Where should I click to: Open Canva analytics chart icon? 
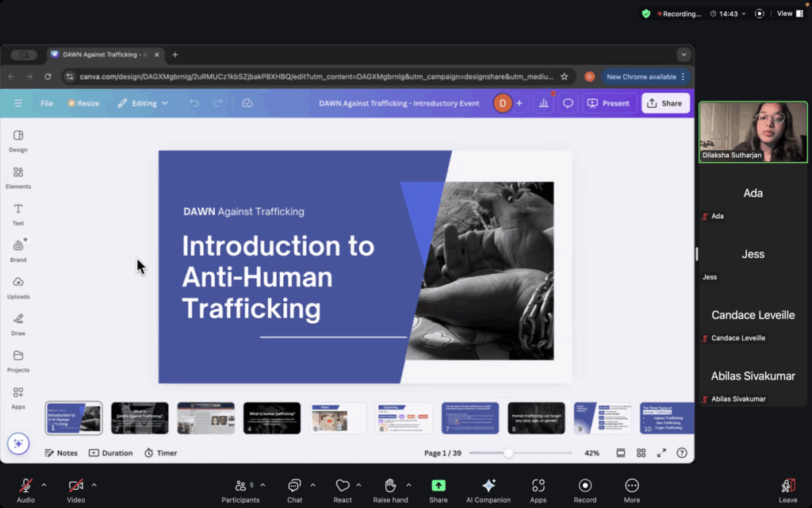[x=543, y=103]
